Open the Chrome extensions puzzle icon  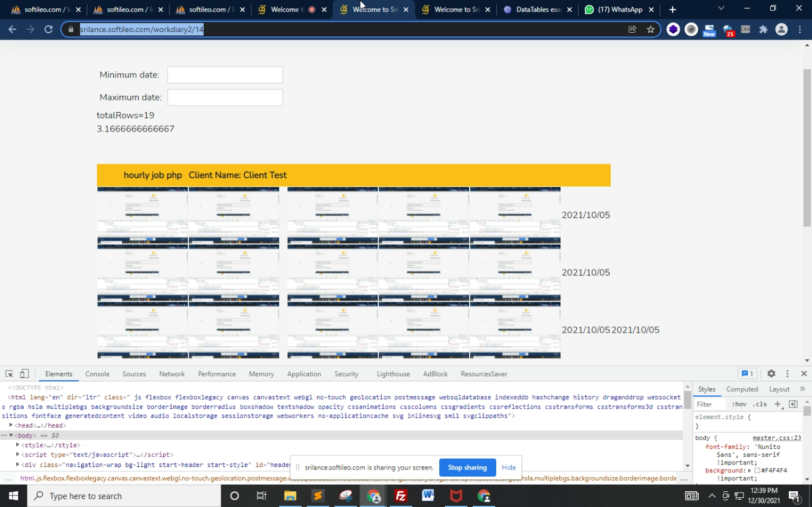pos(763,29)
